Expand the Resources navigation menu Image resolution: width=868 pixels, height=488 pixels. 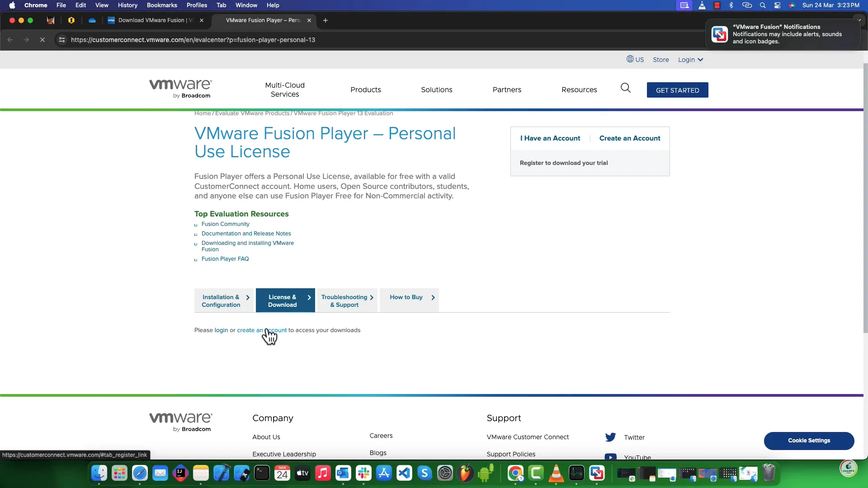579,89
